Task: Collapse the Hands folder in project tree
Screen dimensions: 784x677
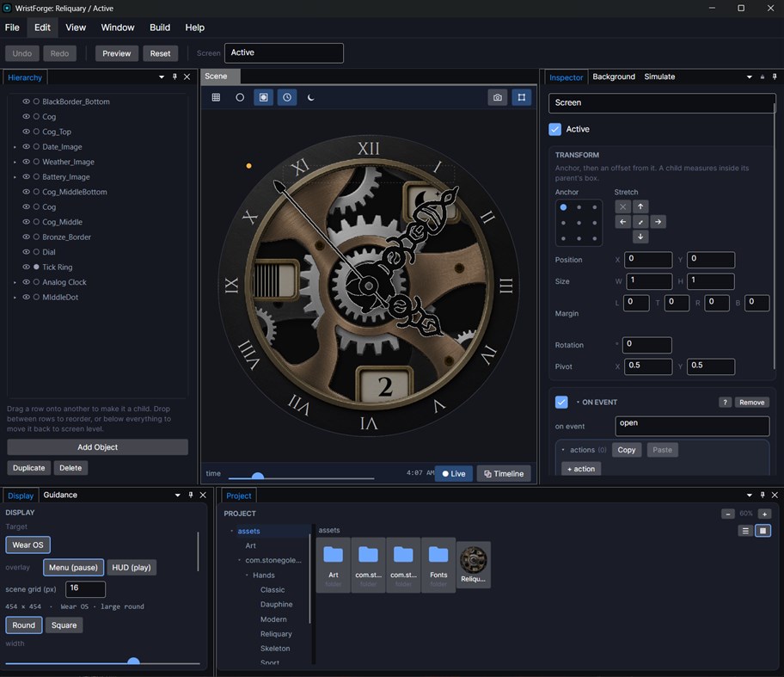Action: point(247,575)
